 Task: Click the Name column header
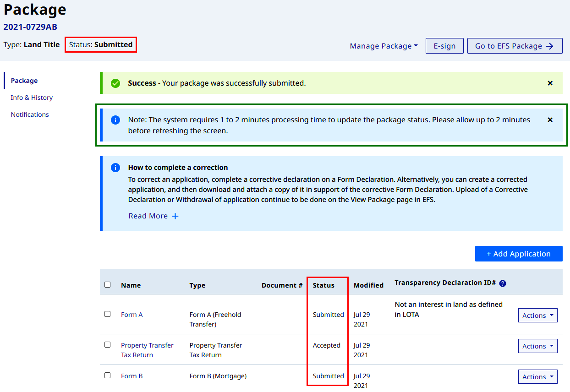click(x=131, y=285)
